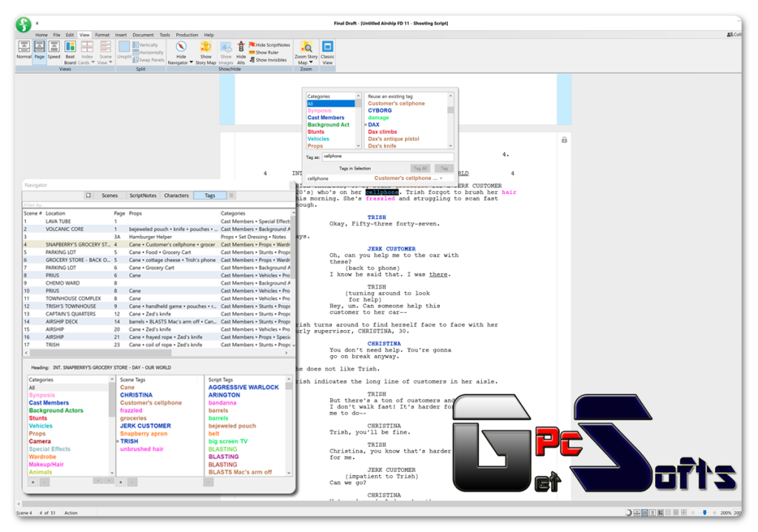Viewport: 758px width, 532px height.
Task: Open the Hide Navigator dropdown arrow
Action: [x=191, y=62]
